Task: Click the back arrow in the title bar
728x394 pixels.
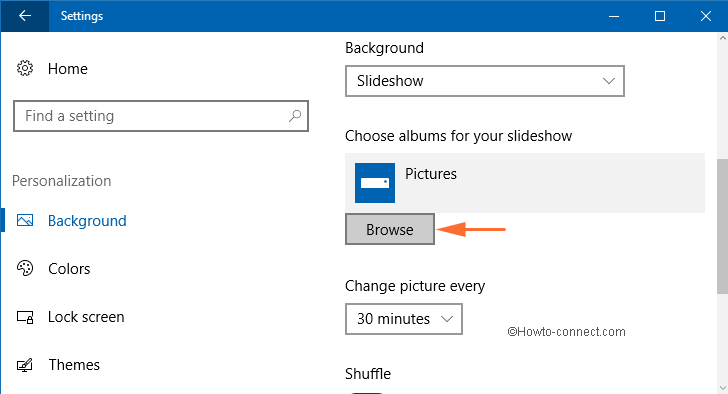Action: tap(25, 16)
